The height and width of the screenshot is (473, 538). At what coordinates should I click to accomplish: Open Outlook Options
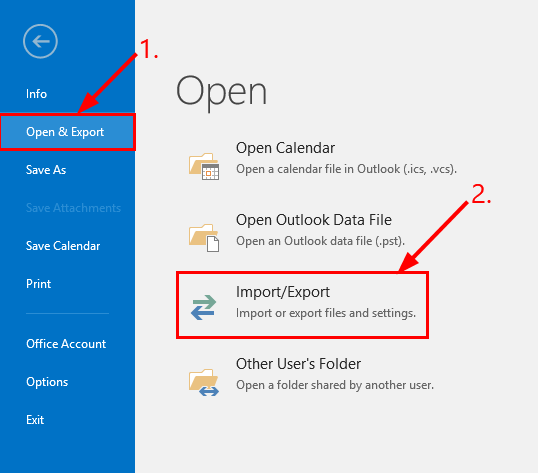[x=47, y=382]
